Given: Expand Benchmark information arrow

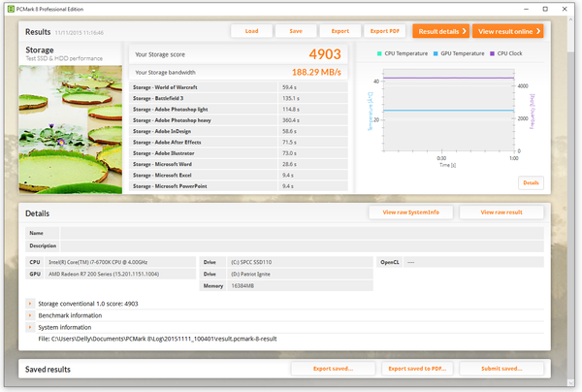Looking at the screenshot, I should click(x=30, y=315).
